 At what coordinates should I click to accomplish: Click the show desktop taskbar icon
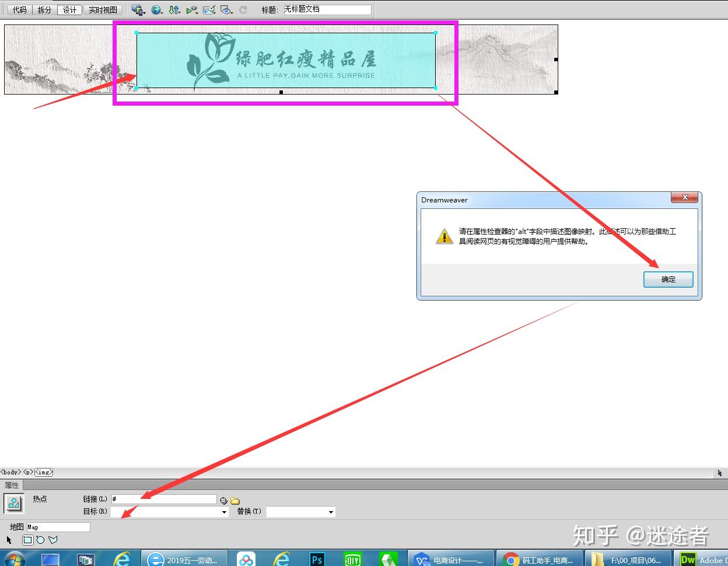51,559
